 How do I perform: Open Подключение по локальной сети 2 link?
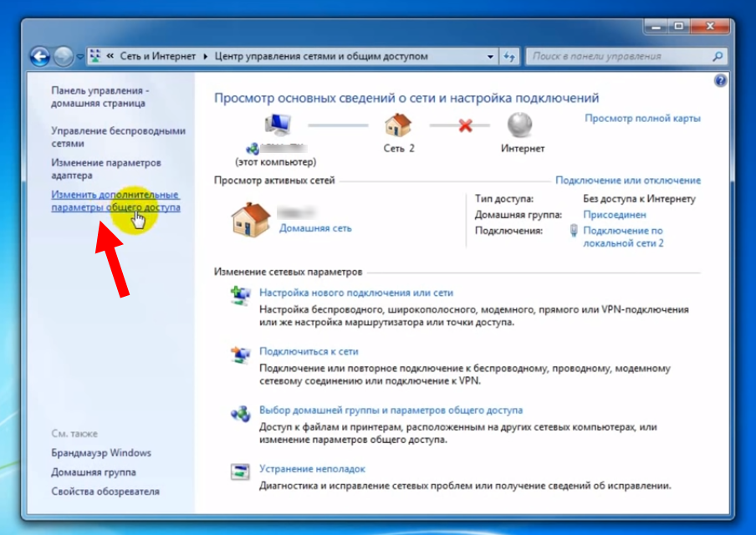click(623, 237)
